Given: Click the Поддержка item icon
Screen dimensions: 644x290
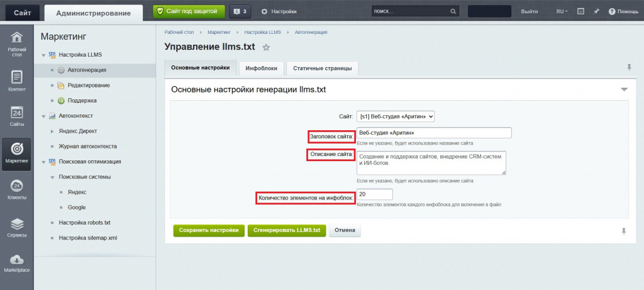Looking at the screenshot, I should (x=61, y=101).
